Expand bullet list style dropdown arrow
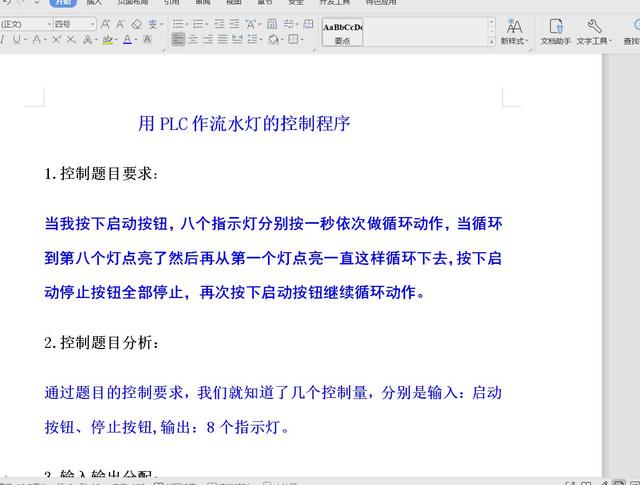The image size is (640, 485). point(186,24)
